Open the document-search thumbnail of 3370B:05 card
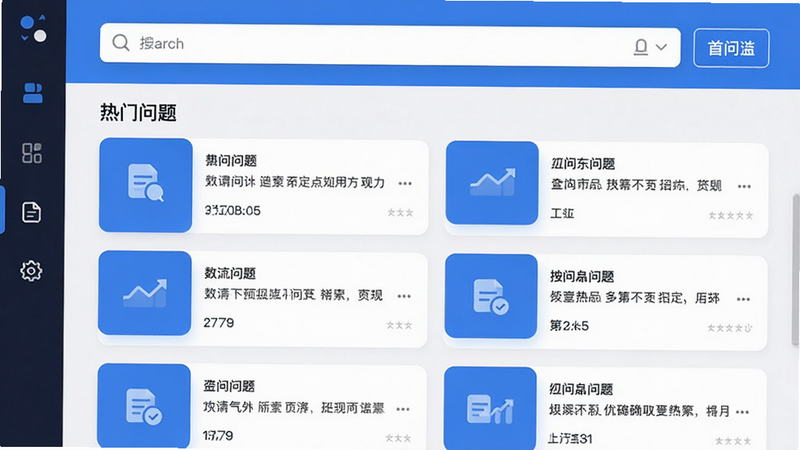Image resolution: width=800 pixels, height=450 pixels. pyautogui.click(x=145, y=185)
